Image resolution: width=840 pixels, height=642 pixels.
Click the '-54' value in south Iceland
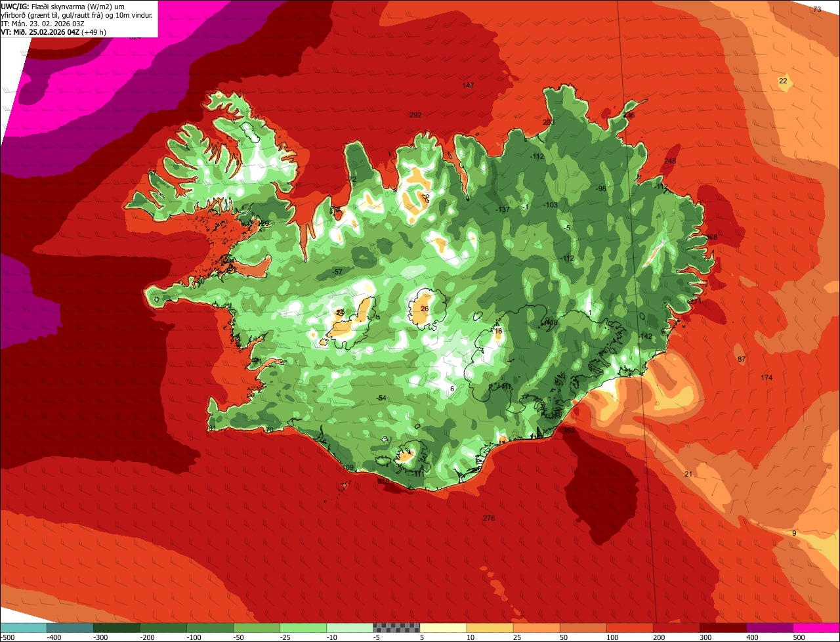pyautogui.click(x=381, y=398)
